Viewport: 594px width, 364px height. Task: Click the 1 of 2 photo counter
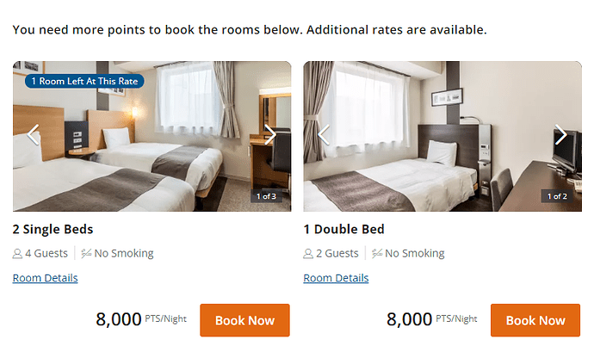557,196
